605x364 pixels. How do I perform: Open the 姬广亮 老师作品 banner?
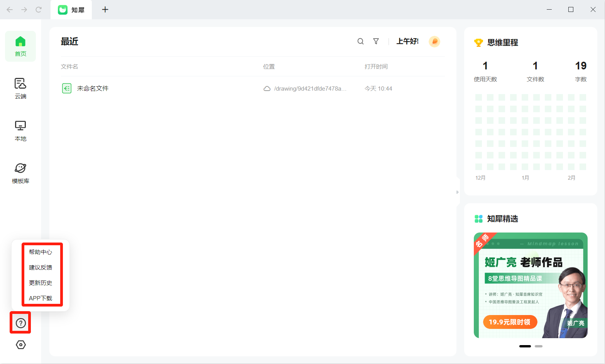coord(531,285)
